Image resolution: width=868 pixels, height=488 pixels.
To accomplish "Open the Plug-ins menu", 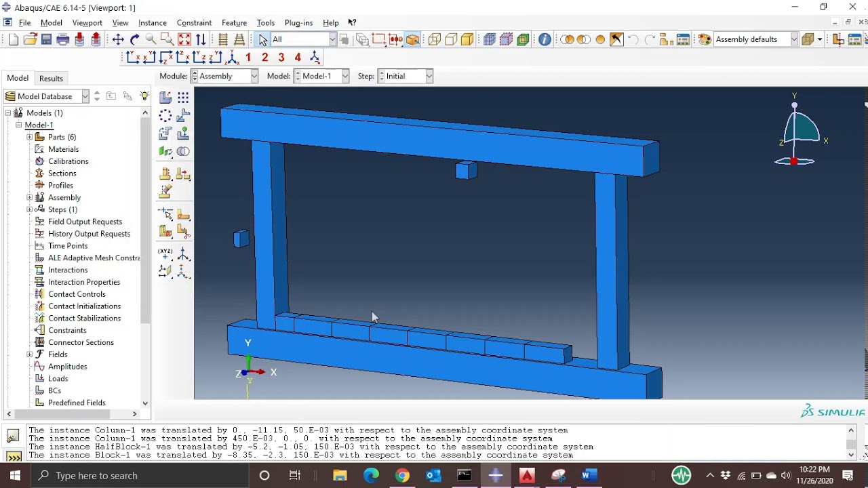I will click(299, 23).
